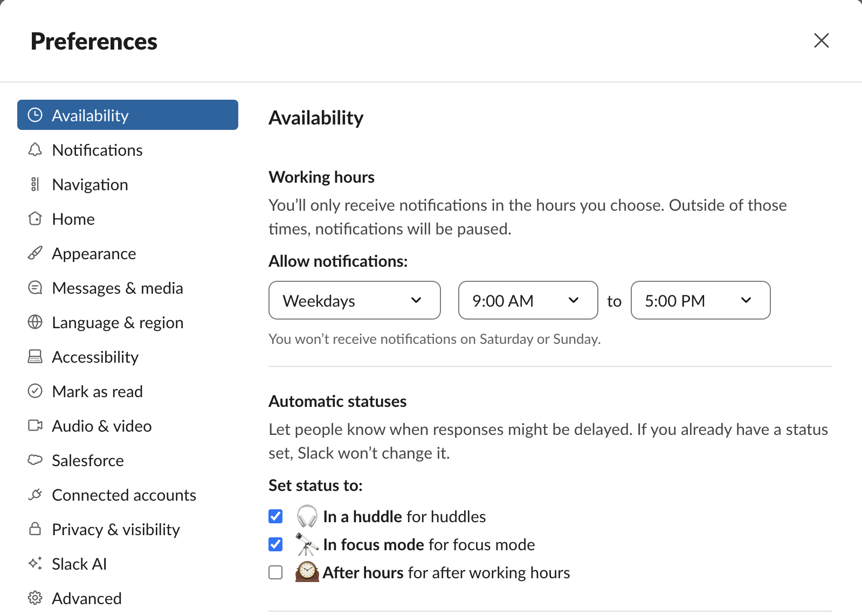Enable After hours status checkbox

[x=275, y=572]
